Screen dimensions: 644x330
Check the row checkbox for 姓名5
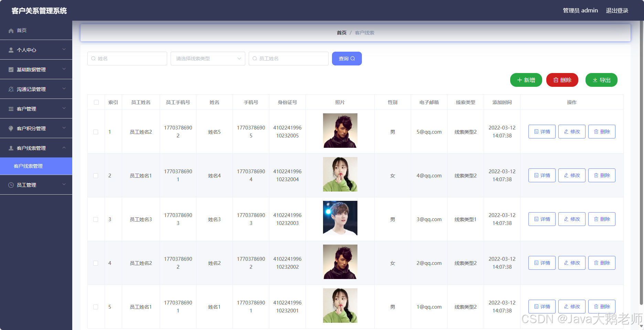[x=96, y=132]
